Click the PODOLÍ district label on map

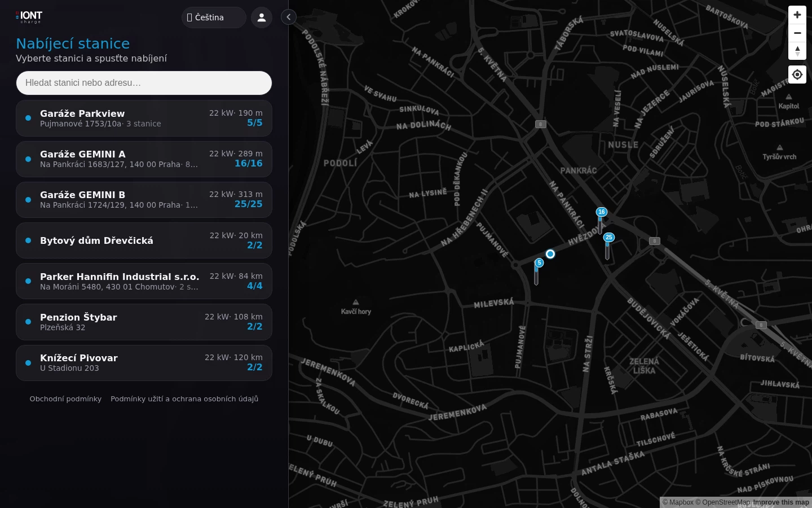[340, 163]
